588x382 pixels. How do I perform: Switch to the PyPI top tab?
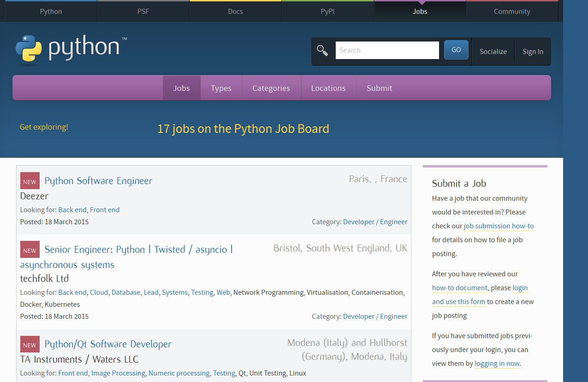coord(327,12)
